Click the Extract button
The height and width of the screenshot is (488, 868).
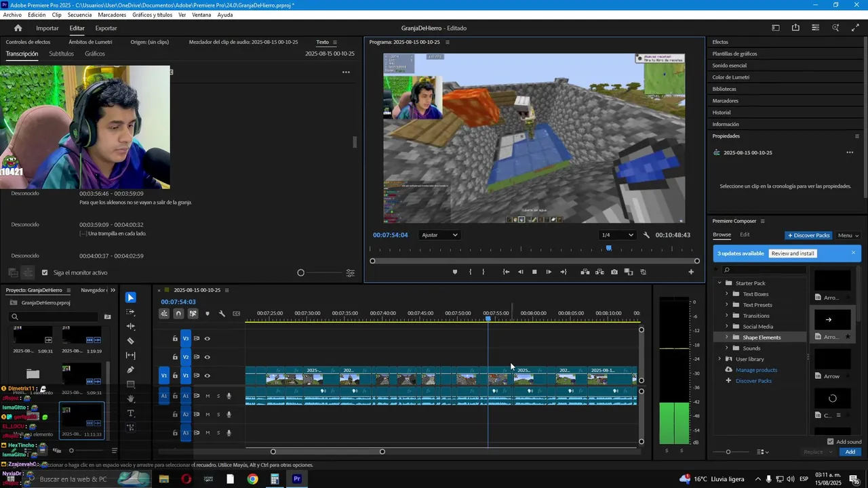pos(599,272)
